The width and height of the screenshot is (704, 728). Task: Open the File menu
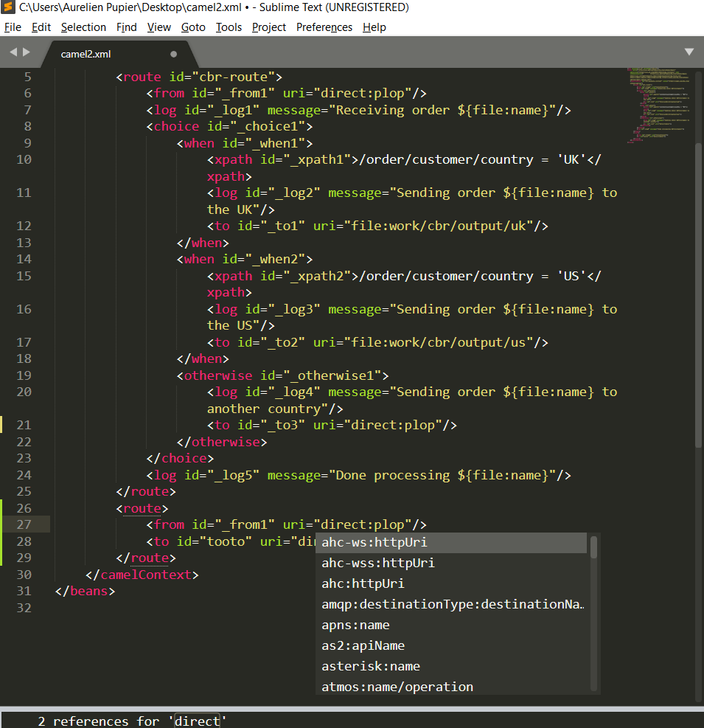pos(13,27)
